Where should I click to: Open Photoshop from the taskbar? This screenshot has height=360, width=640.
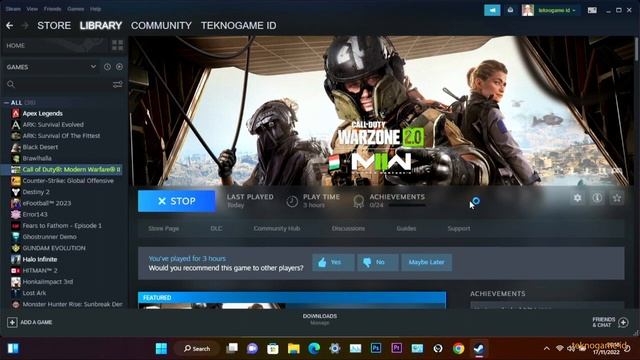[376, 348]
